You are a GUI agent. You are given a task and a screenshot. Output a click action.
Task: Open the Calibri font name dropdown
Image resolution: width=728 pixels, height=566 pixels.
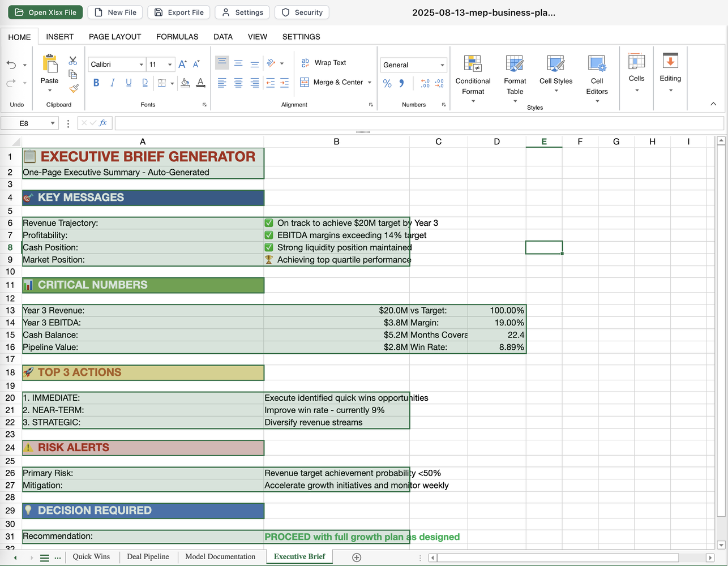[141, 65]
